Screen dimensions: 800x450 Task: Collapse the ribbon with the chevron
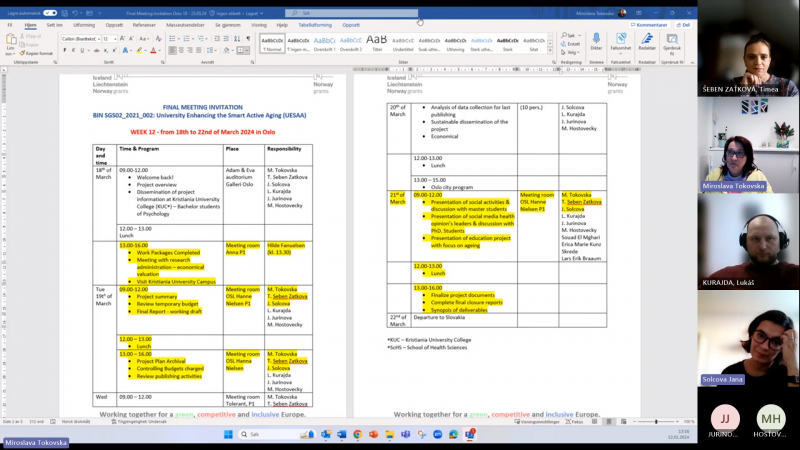point(692,62)
